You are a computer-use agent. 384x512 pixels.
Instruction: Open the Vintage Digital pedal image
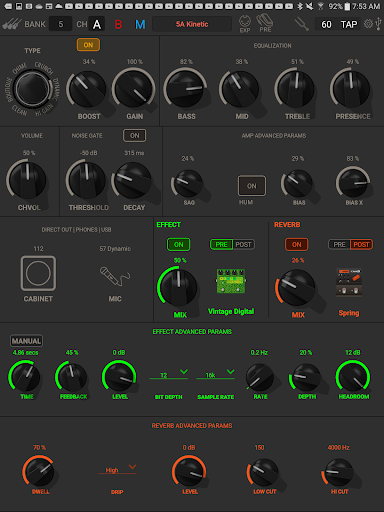click(x=231, y=281)
